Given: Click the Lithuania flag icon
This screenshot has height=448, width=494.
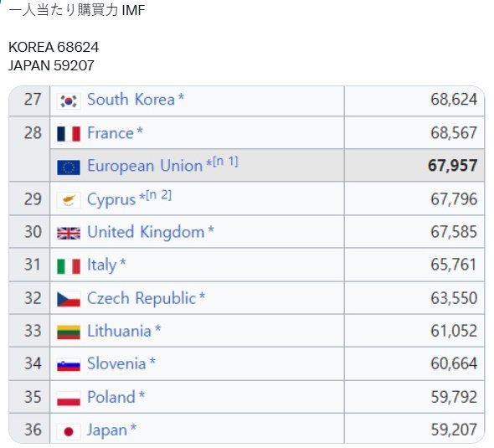Looking at the screenshot, I should [x=69, y=332].
